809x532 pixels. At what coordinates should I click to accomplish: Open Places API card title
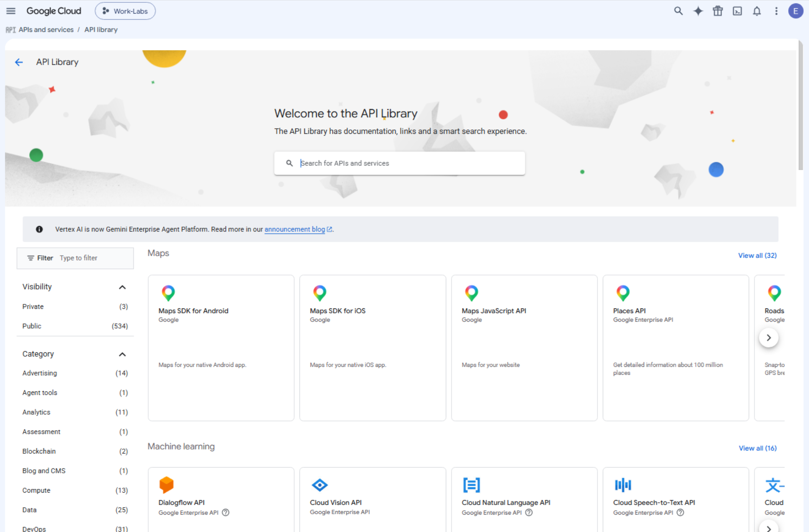click(629, 311)
